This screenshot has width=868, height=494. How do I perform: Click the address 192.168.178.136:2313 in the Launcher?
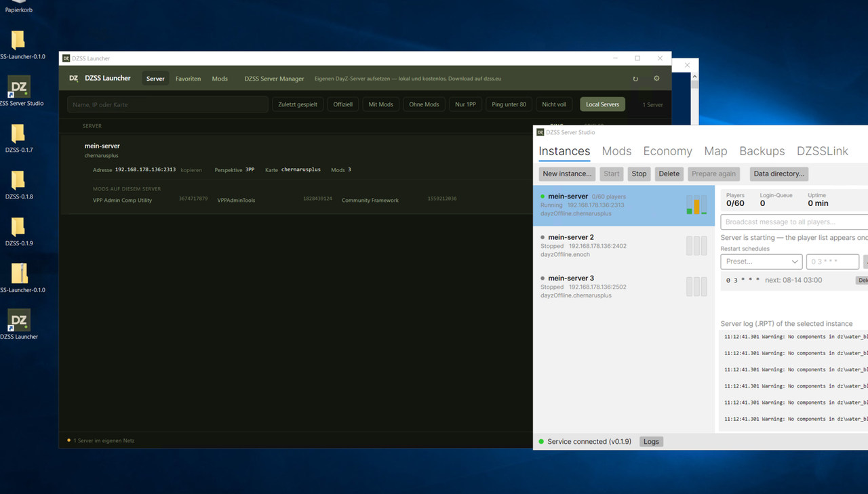[x=145, y=170]
